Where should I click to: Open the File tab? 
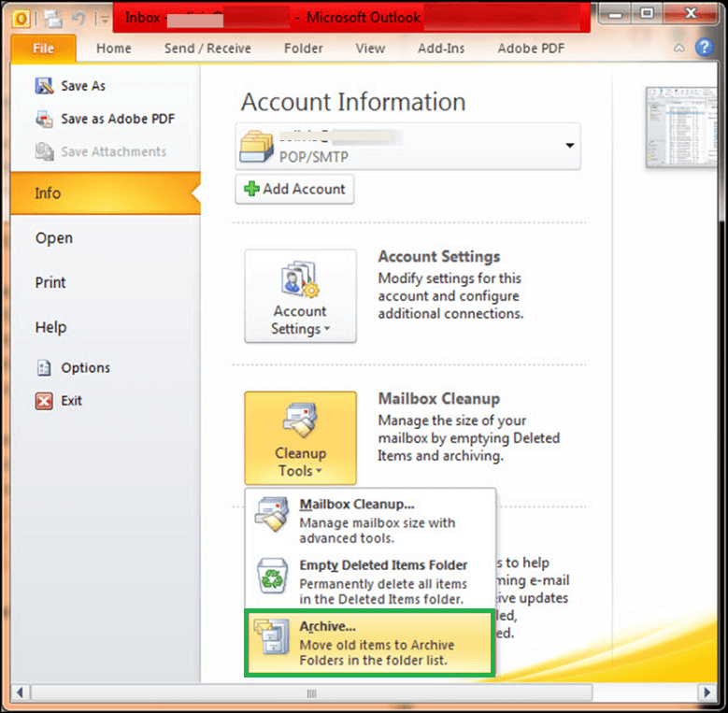(x=43, y=49)
